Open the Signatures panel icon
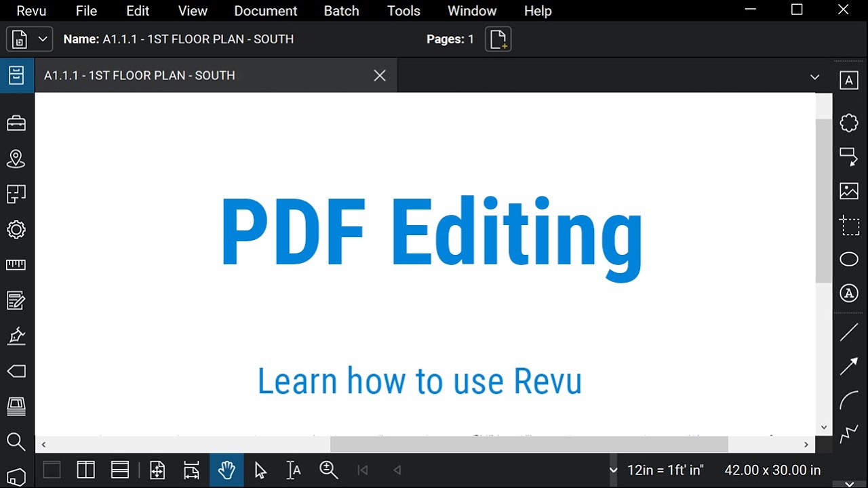 coord(16,335)
